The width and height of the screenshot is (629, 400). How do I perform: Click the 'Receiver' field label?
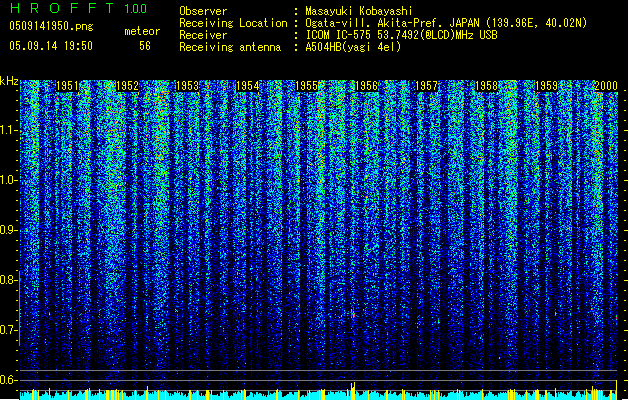coord(203,35)
